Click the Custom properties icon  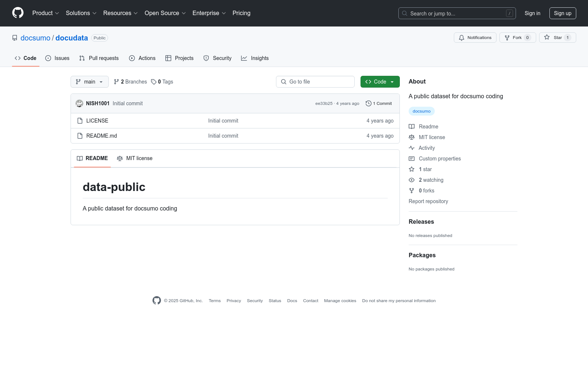412,159
